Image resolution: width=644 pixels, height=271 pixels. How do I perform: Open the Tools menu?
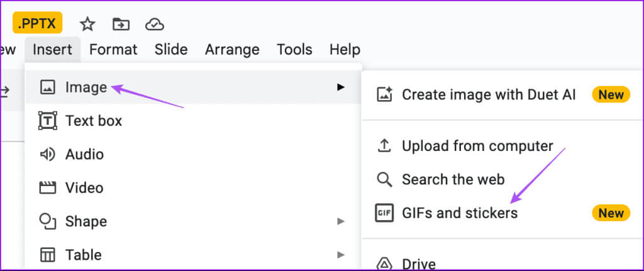[294, 49]
